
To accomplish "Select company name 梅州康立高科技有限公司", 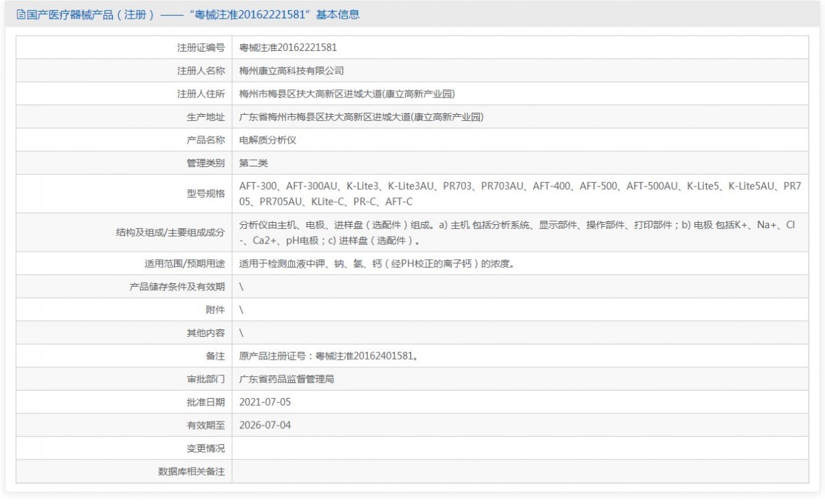I will pyautogui.click(x=291, y=71).
